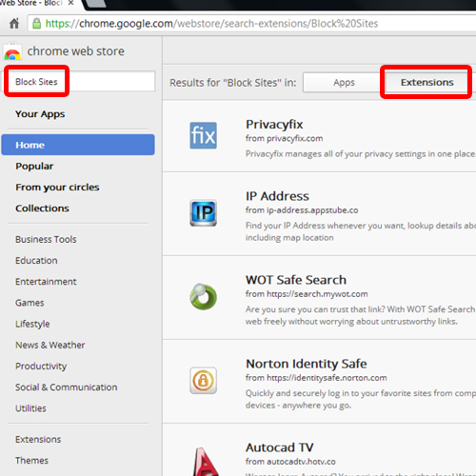Screen dimensions: 476x476
Task: Open the sidebar Themes link
Action: click(31, 461)
